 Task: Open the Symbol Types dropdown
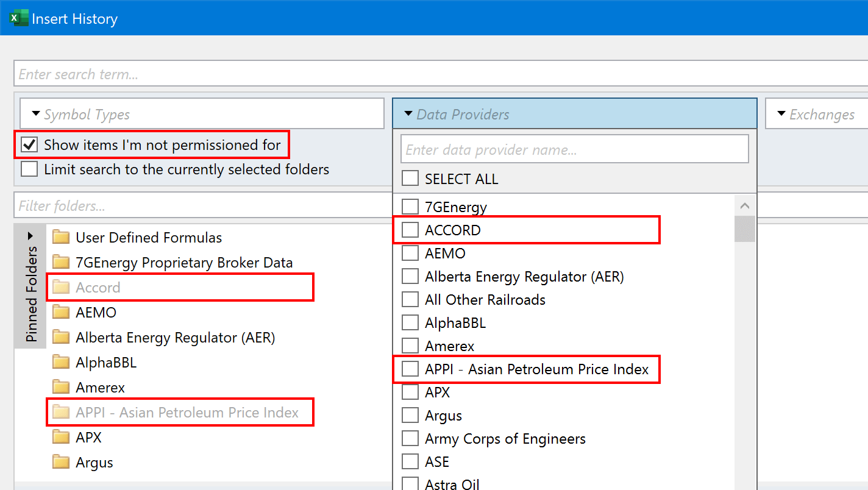pyautogui.click(x=202, y=114)
